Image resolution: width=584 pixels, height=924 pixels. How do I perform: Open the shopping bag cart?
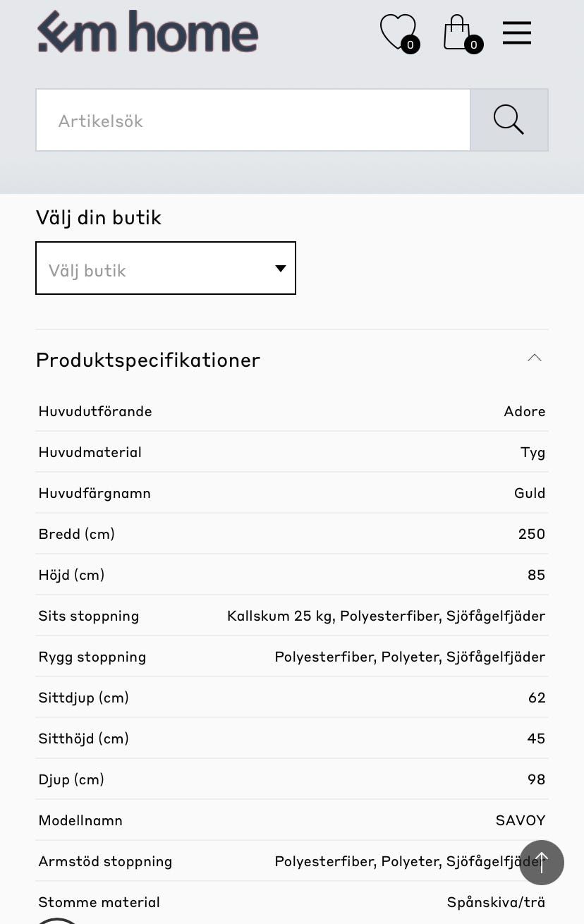tap(456, 32)
